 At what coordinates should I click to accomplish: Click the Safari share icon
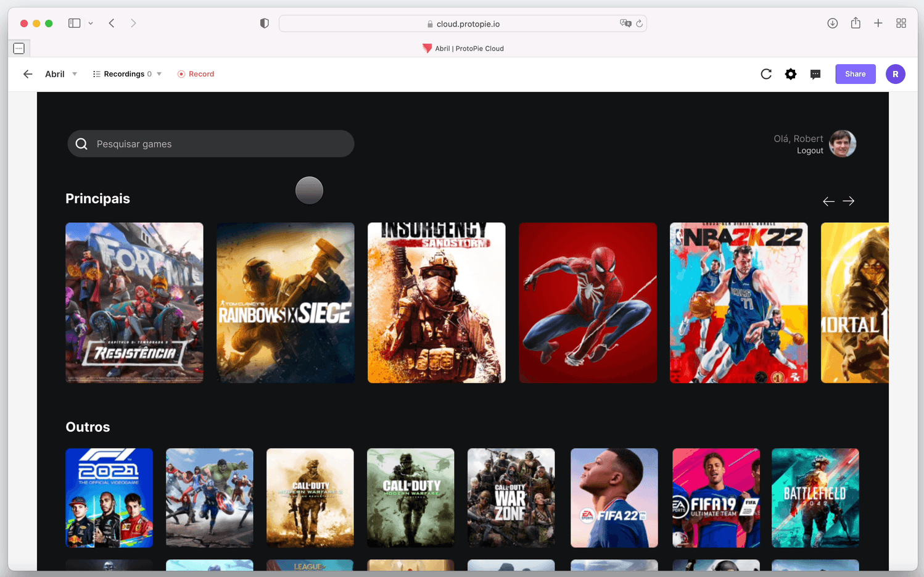coord(856,23)
